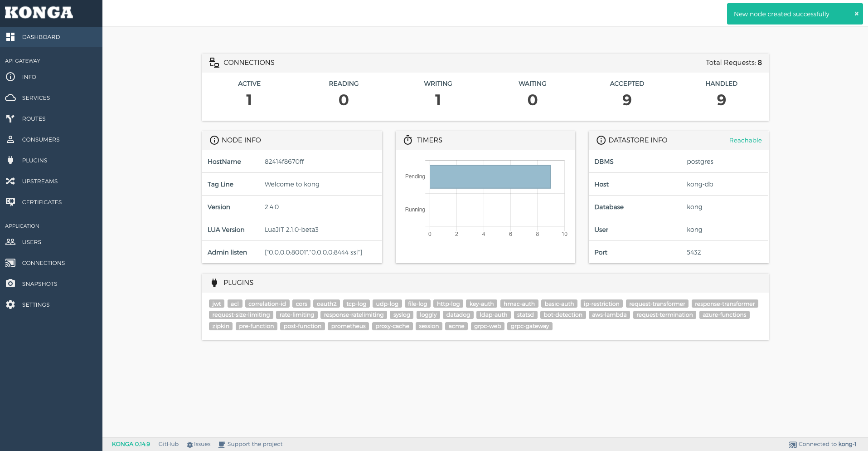The image size is (868, 451).
Task: Open the Dashboard menu item
Action: 51,37
